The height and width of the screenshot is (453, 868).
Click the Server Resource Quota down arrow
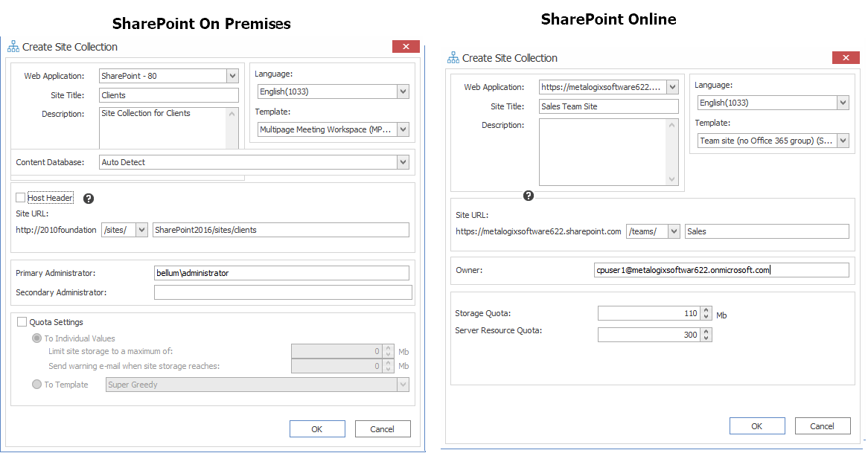tap(706, 338)
